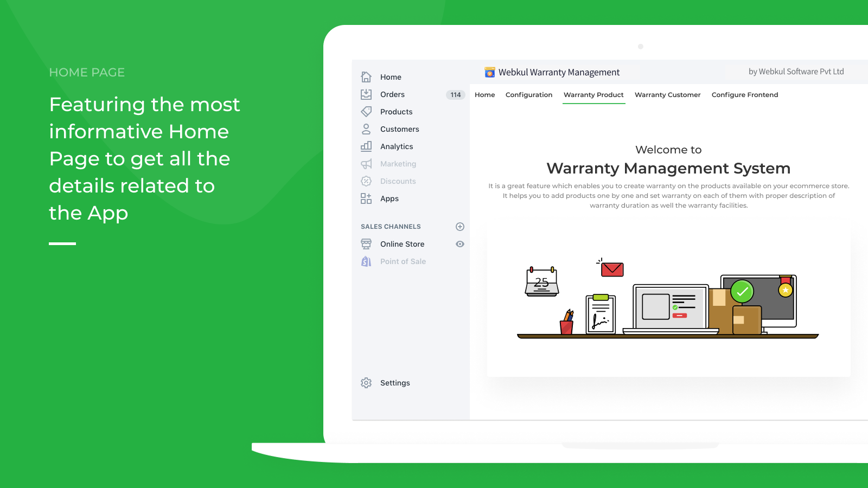The height and width of the screenshot is (488, 868).
Task: Open Analytics via its chart icon
Action: [366, 146]
